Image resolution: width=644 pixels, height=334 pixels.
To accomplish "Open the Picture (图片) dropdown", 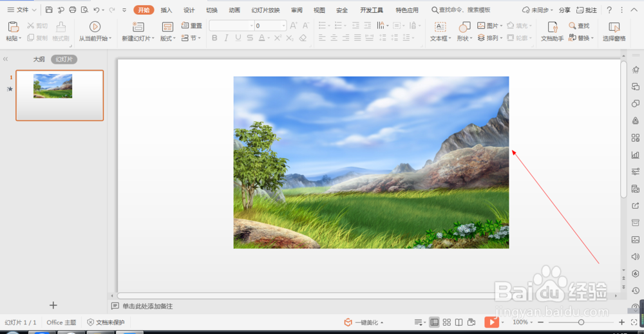I will point(490,26).
